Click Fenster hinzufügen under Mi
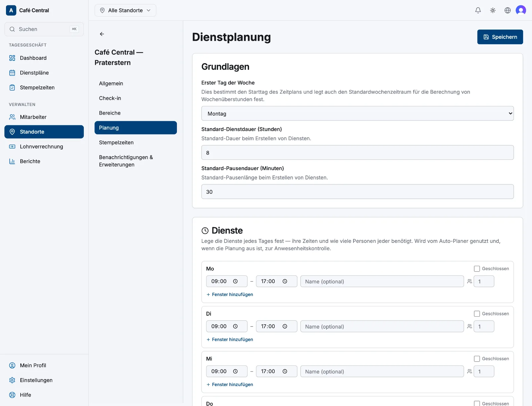The image size is (532, 406). (230, 385)
